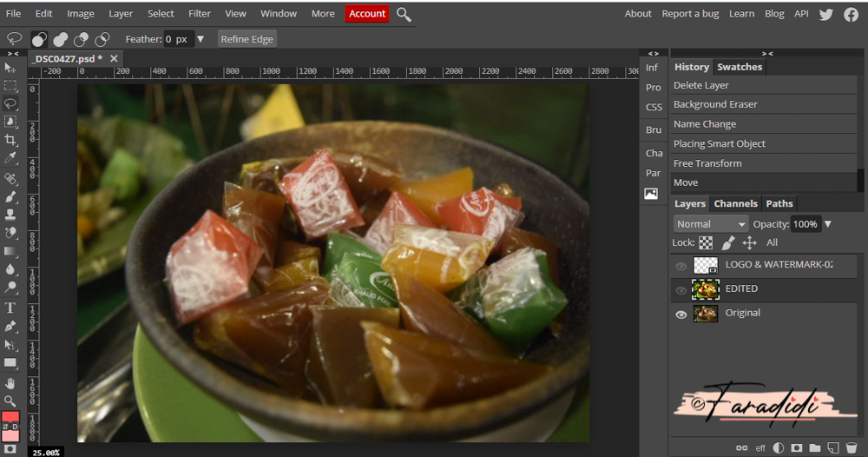Open the Opacity slider dropdown arrow
This screenshot has height=457, width=868.
(828, 224)
